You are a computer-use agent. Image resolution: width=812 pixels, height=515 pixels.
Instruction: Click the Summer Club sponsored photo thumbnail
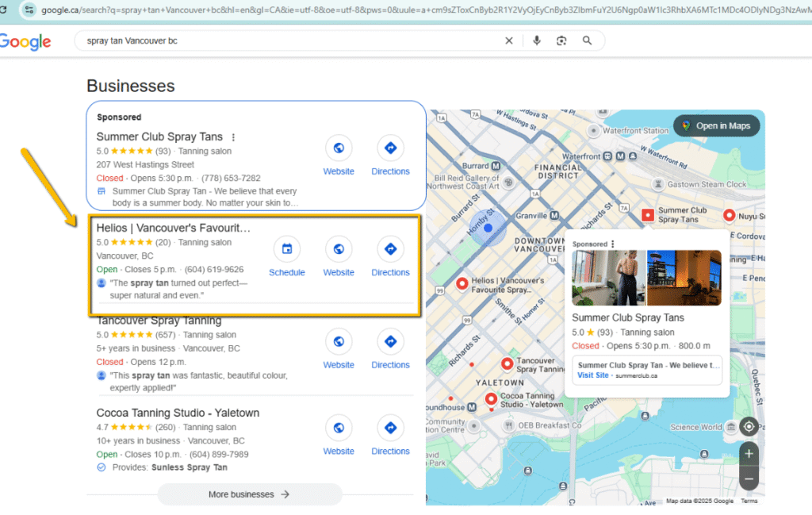(x=608, y=278)
